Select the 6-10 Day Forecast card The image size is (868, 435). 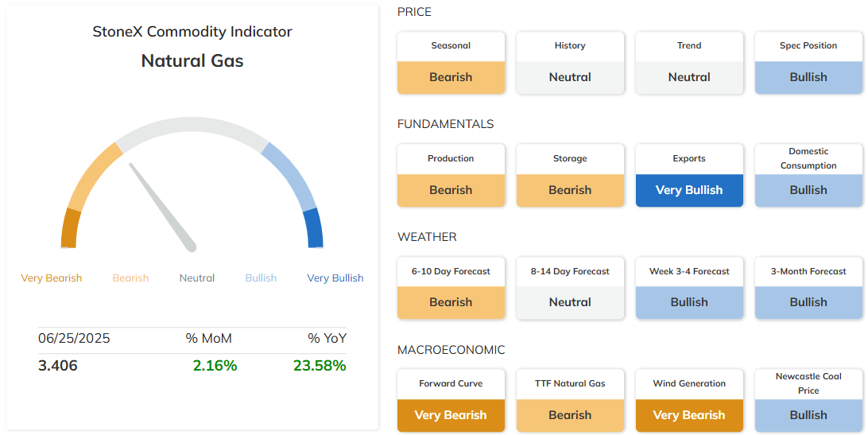(x=451, y=288)
